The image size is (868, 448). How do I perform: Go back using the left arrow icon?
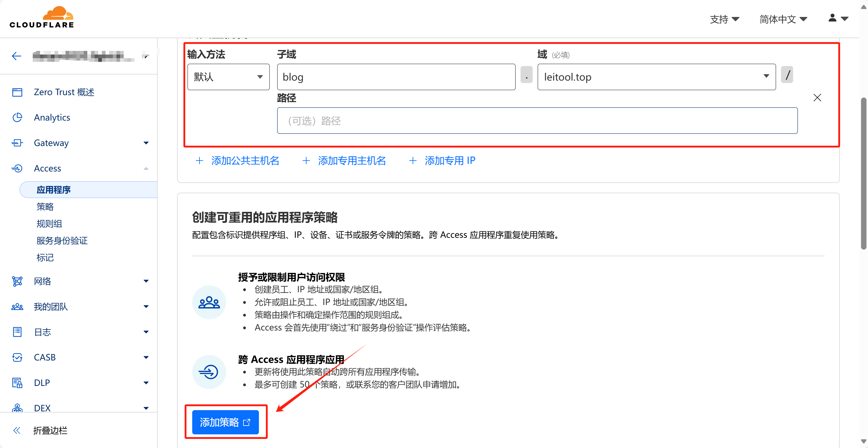[x=16, y=56]
